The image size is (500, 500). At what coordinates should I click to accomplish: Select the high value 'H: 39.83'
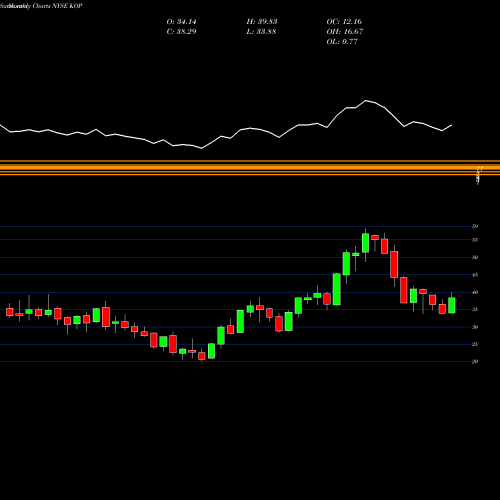pos(262,22)
